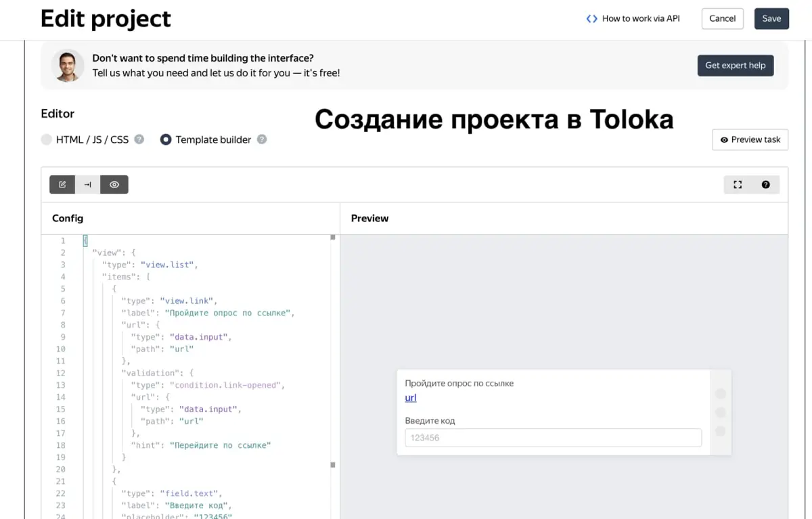Click the "validation" key on line 12
The width and height of the screenshot is (812, 519).
150,373
